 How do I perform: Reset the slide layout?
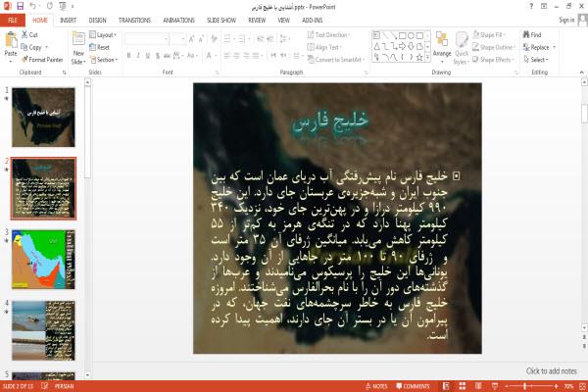coord(99,47)
